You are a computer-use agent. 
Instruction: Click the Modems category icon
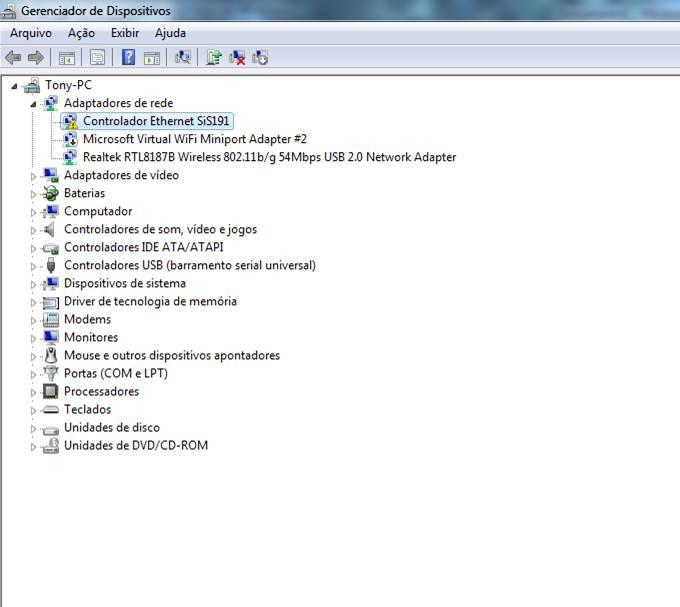(x=51, y=319)
